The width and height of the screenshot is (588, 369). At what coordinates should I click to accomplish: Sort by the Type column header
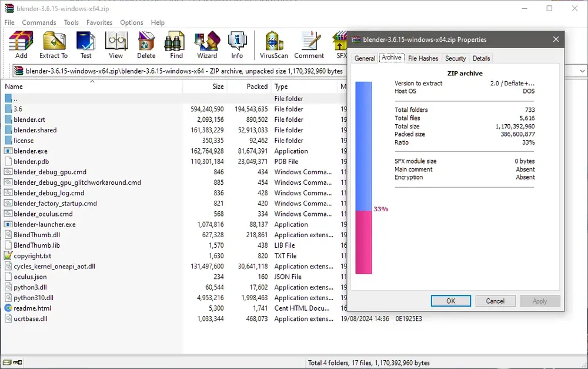(304, 87)
